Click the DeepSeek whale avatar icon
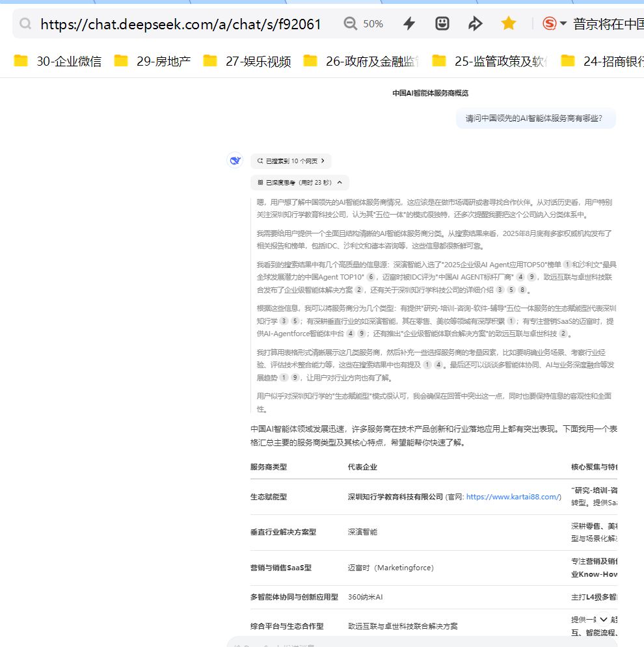The width and height of the screenshot is (644, 647). click(235, 160)
